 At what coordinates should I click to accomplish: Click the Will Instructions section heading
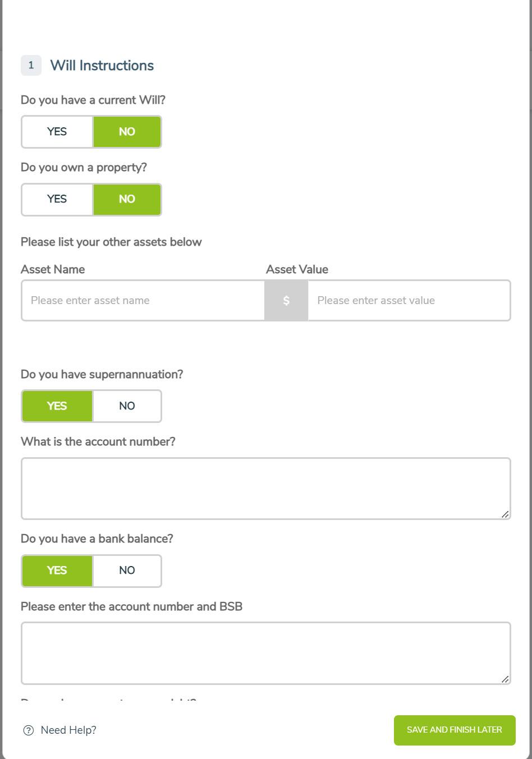102,66
